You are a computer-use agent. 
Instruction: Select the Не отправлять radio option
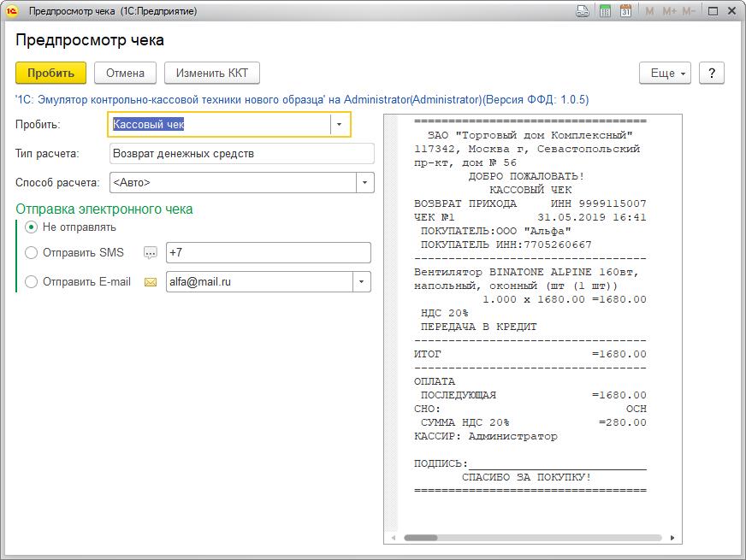pyautogui.click(x=32, y=227)
